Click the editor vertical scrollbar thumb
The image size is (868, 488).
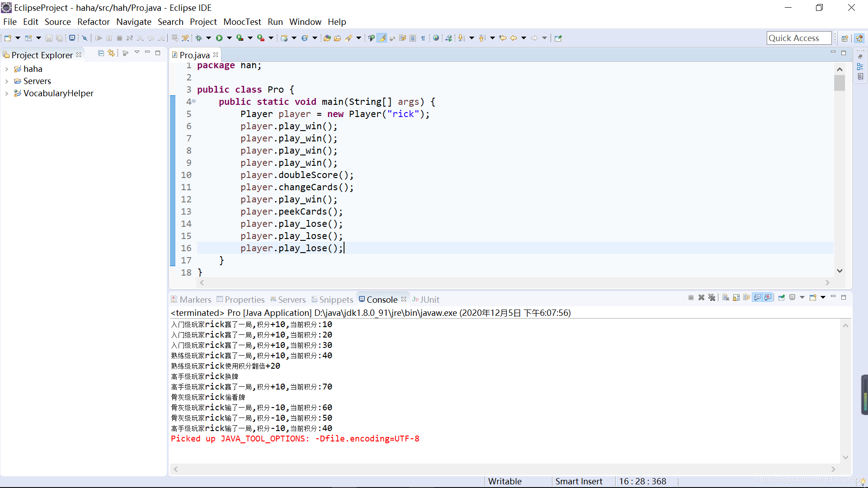point(840,83)
